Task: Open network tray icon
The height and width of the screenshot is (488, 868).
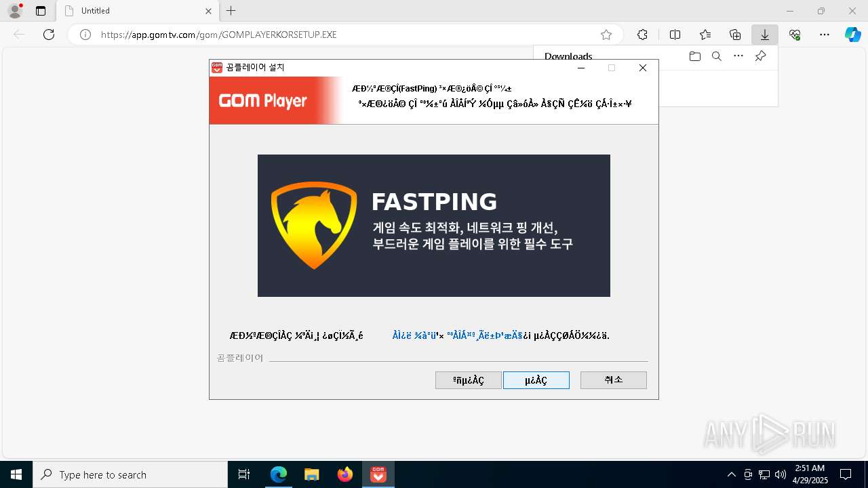Action: click(x=764, y=474)
